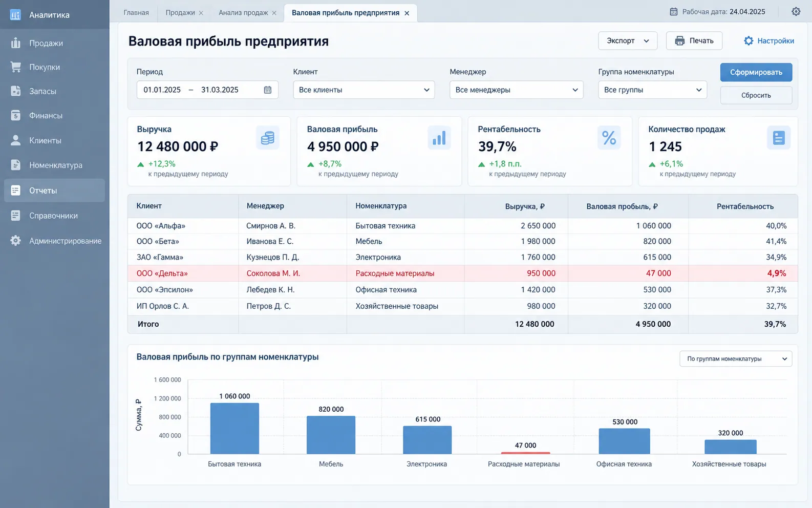Screen dimensions: 812x508
Task: Switch to the Анализ продаж tab
Action: pos(243,13)
